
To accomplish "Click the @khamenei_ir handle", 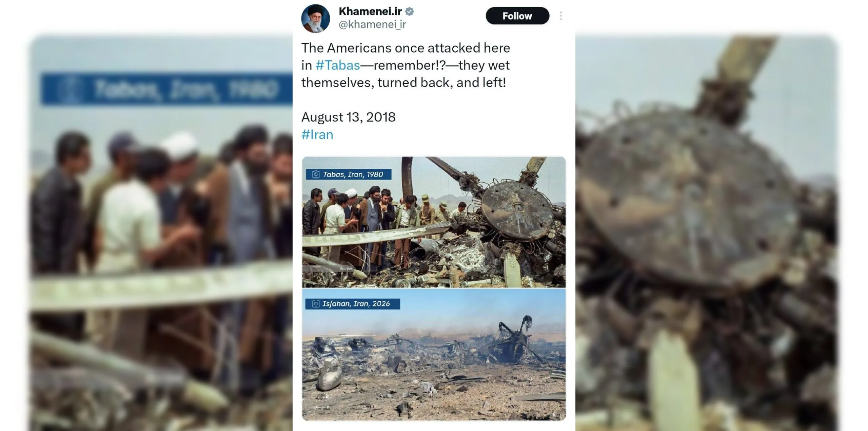I will pos(372,24).
